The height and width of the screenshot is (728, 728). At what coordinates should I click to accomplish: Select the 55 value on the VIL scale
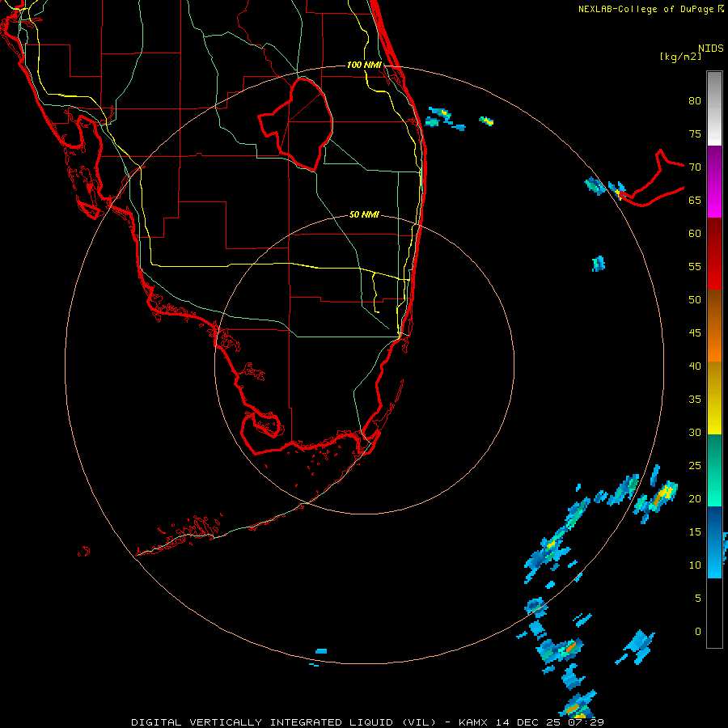point(695,266)
